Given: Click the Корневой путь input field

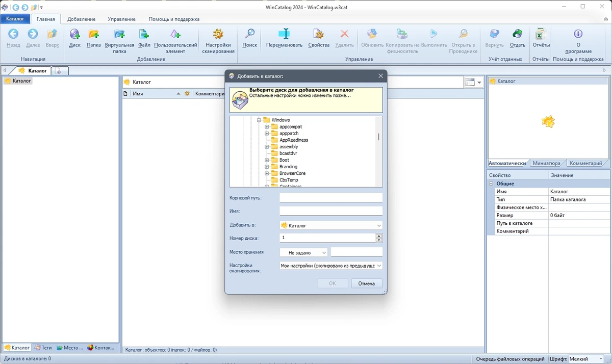Looking at the screenshot, I should (x=331, y=197).
